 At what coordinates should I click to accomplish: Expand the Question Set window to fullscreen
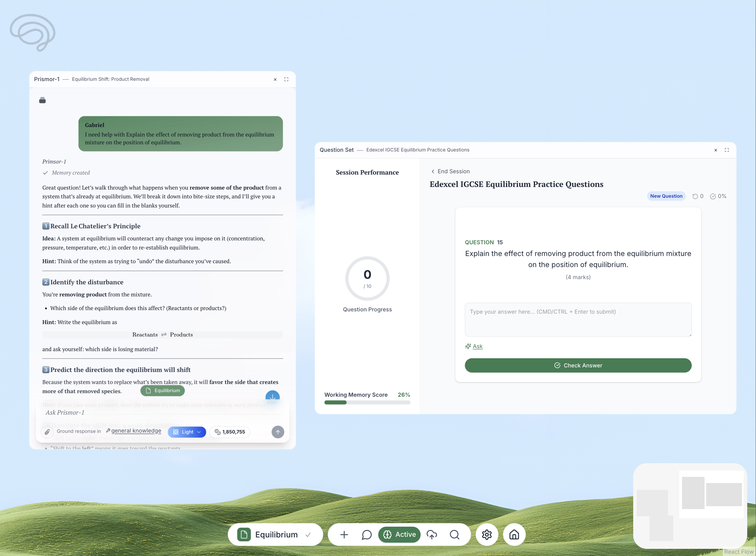pyautogui.click(x=727, y=150)
